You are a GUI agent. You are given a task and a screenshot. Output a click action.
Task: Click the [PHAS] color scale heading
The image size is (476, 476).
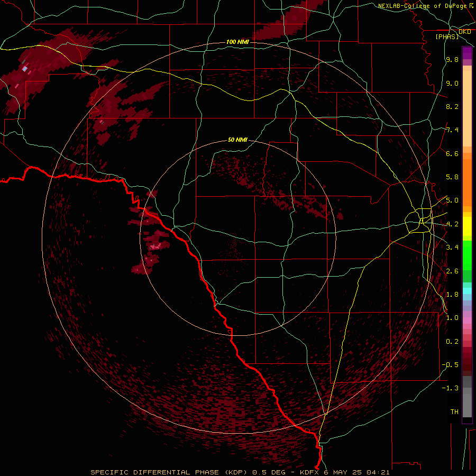447,36
